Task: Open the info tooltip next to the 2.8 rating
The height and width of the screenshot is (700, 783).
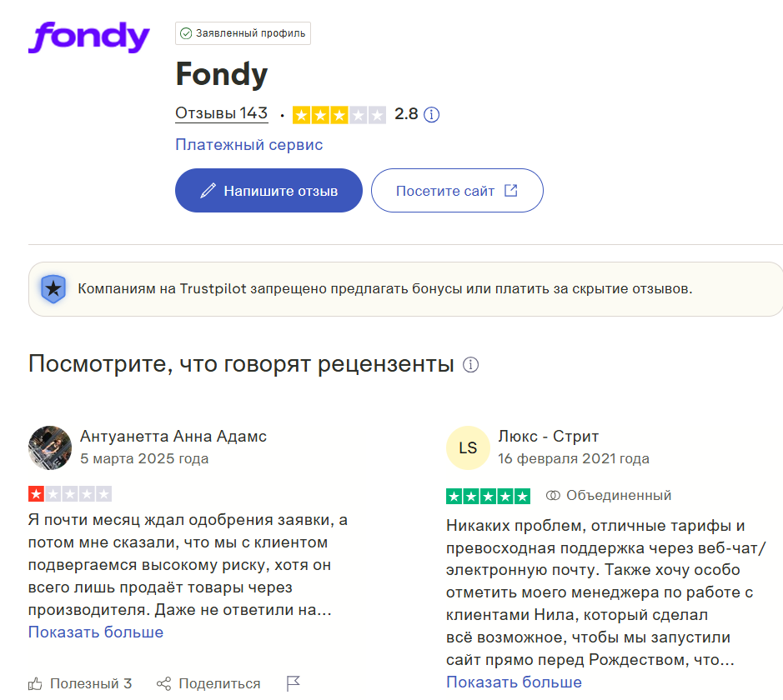Action: point(431,114)
